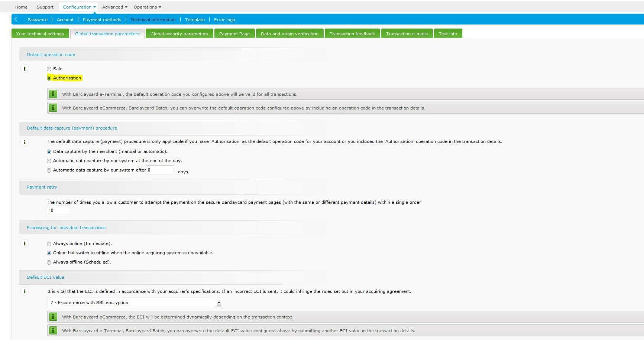Screen dimensions: 644x340
Task: Open the Payment methods link
Action: pos(102,20)
